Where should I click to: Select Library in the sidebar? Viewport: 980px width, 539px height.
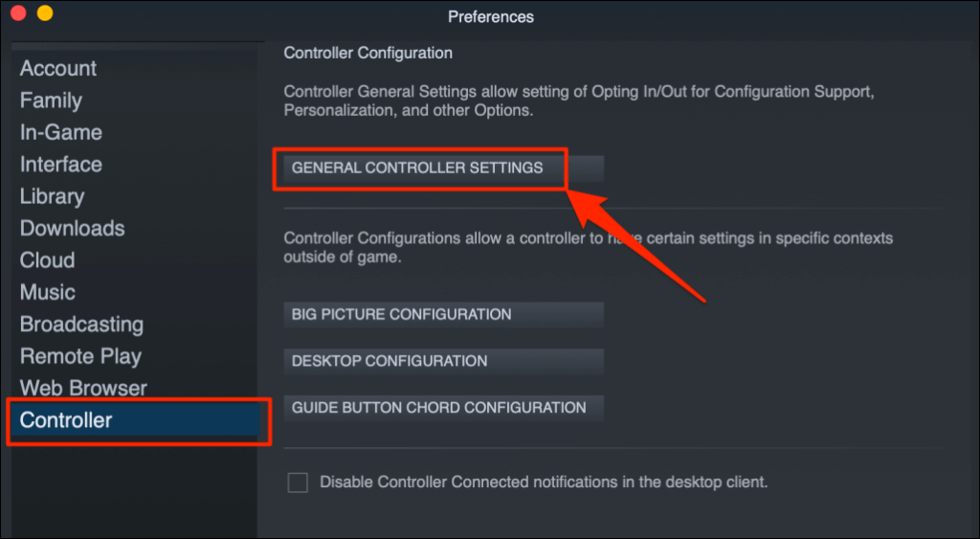click(x=53, y=196)
